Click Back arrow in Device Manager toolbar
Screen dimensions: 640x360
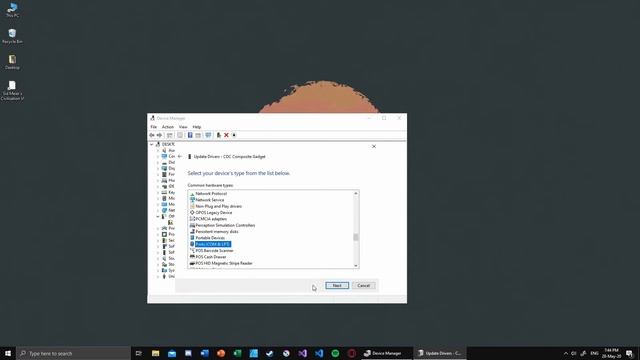(152, 135)
